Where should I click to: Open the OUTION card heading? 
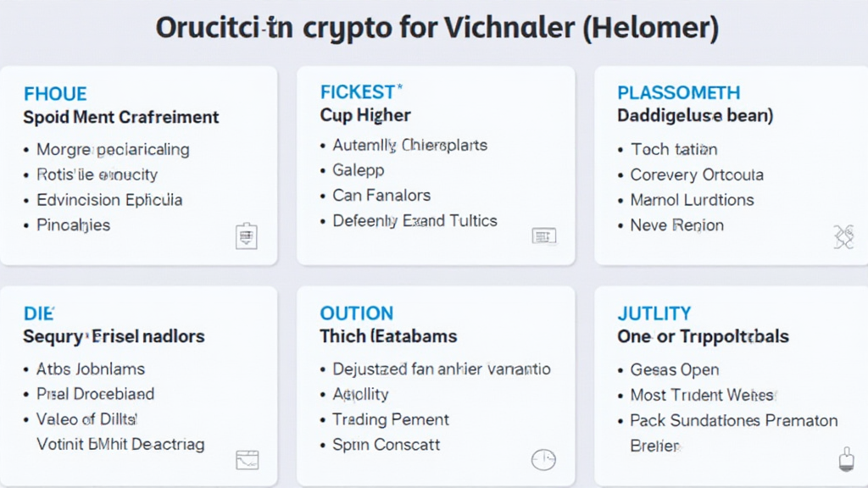click(x=356, y=313)
